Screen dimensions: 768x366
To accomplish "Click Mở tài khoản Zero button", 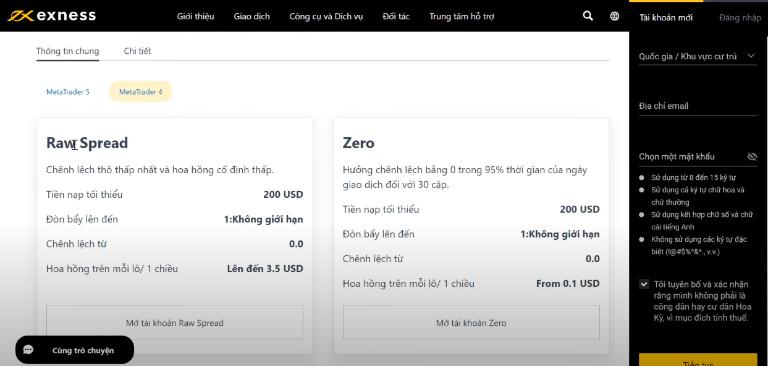I will [x=471, y=323].
